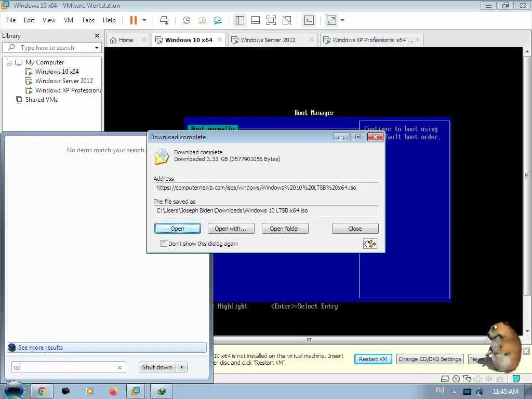The height and width of the screenshot is (399, 532).
Task: Open the VMware Workstation taskbar button
Action: point(136,391)
